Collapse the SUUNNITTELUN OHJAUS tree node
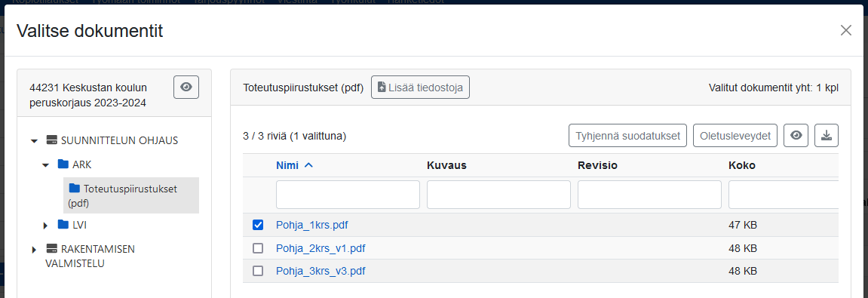868x298 pixels. tap(35, 140)
